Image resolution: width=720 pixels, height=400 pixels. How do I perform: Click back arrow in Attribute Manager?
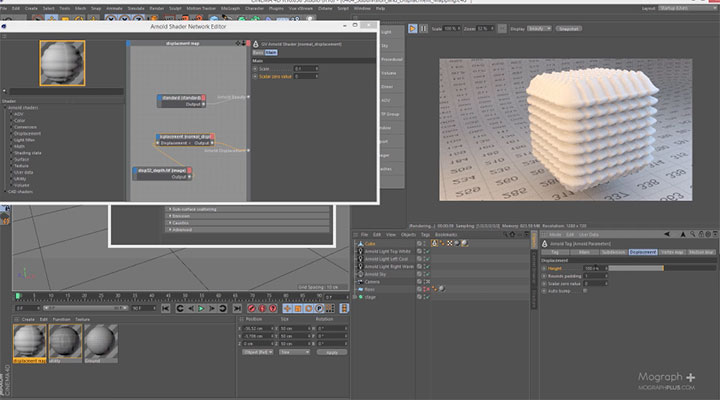667,234
